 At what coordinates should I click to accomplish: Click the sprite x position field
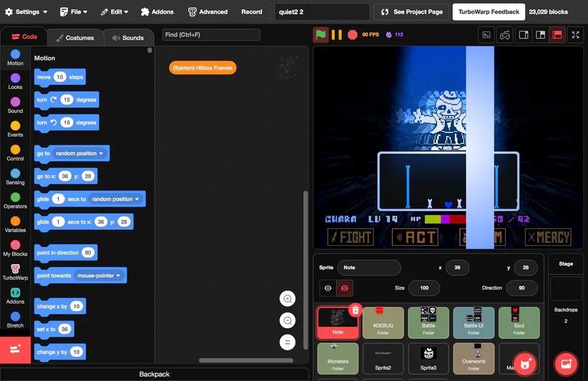click(457, 268)
